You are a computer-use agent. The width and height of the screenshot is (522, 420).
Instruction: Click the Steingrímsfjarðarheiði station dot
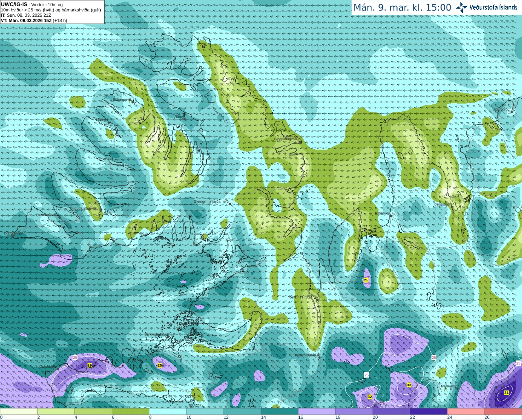(230, 203)
